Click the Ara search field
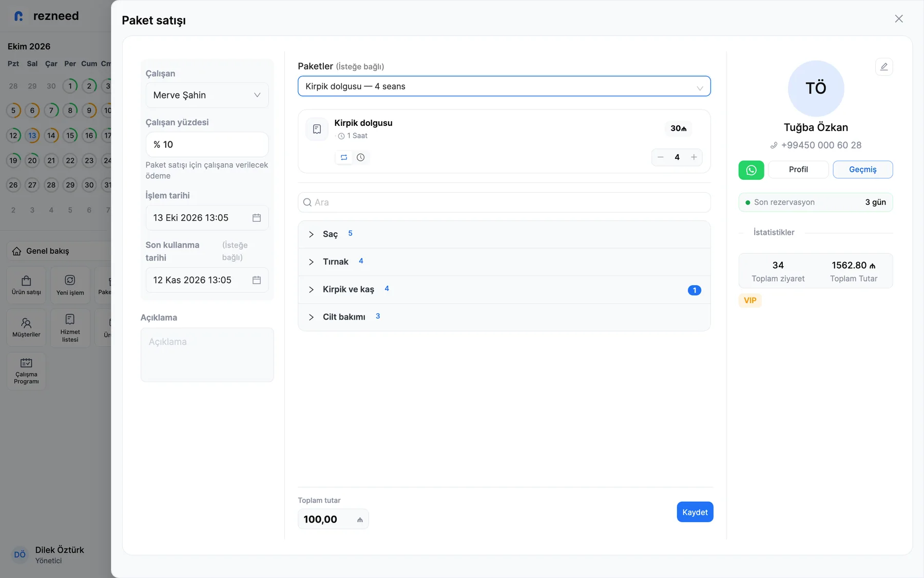The width and height of the screenshot is (924, 578). click(x=504, y=202)
